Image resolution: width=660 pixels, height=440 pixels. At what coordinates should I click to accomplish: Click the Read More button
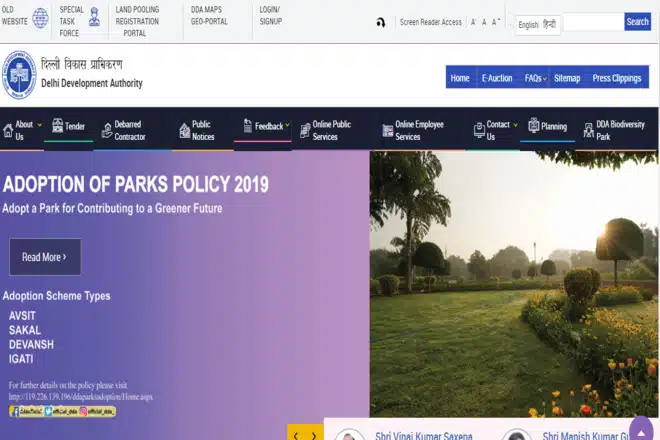(x=45, y=257)
